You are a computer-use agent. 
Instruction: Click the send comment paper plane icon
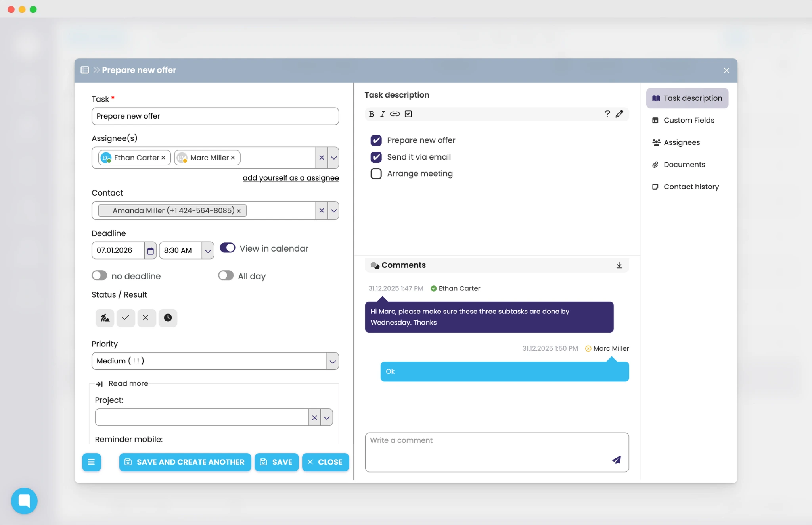616,460
